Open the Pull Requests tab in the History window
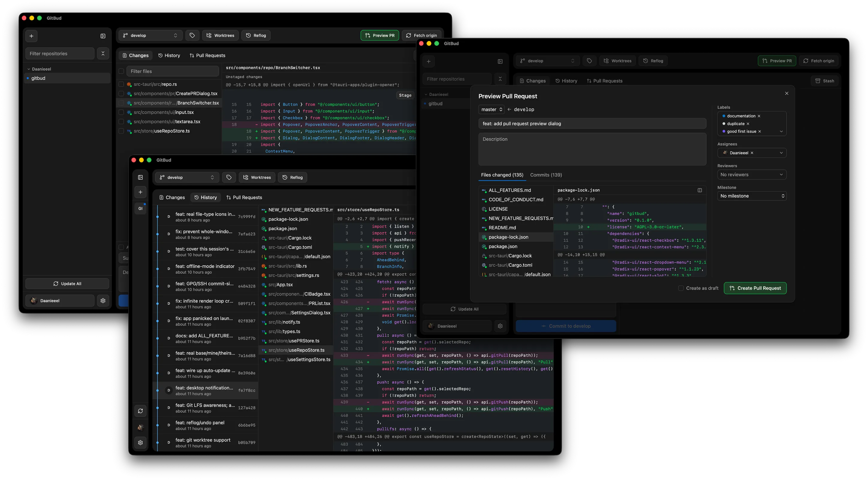 pos(244,198)
